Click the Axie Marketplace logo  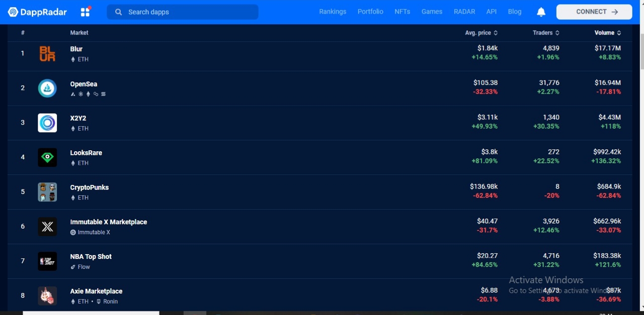click(x=47, y=296)
